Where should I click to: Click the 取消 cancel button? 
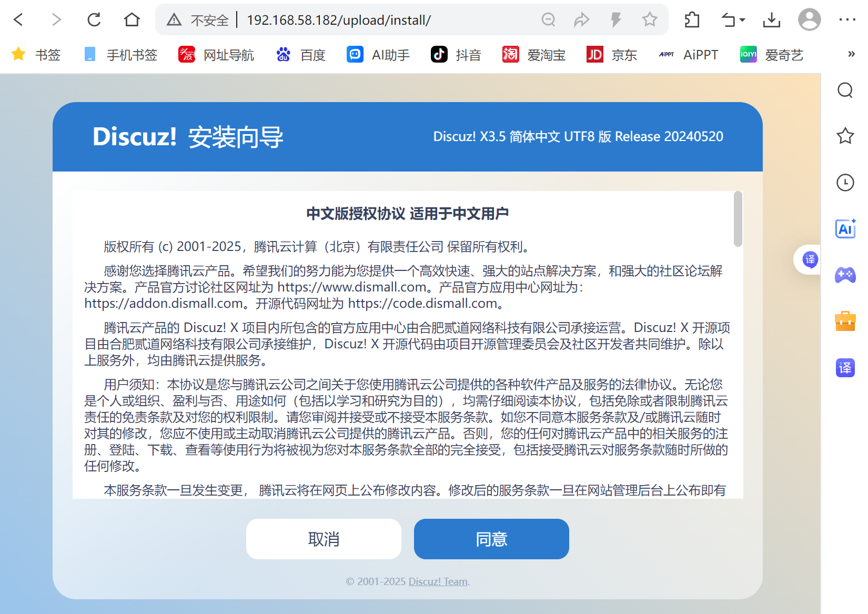pos(324,539)
